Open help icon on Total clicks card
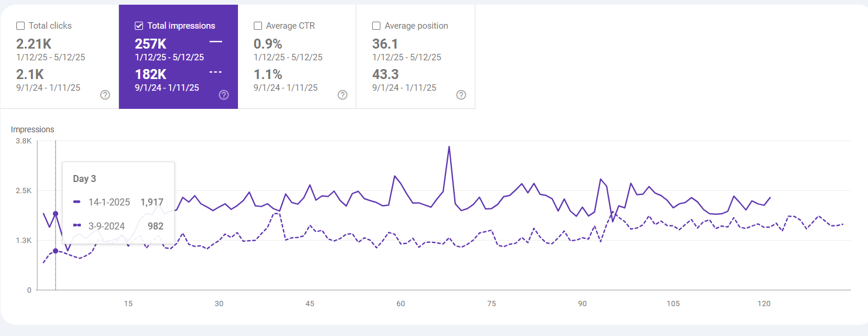This screenshot has height=336, width=868. click(x=105, y=95)
